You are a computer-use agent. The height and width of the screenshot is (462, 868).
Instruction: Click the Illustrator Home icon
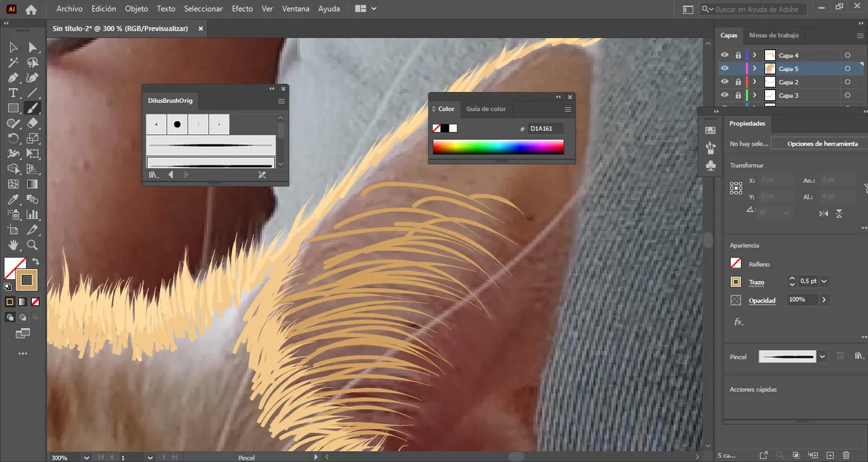(31, 9)
